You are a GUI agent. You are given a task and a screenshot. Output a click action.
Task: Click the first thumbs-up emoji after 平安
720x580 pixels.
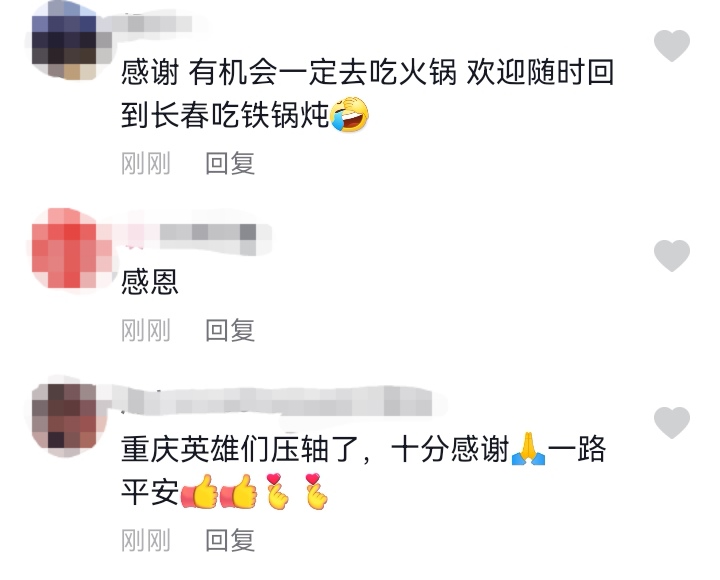(x=199, y=491)
